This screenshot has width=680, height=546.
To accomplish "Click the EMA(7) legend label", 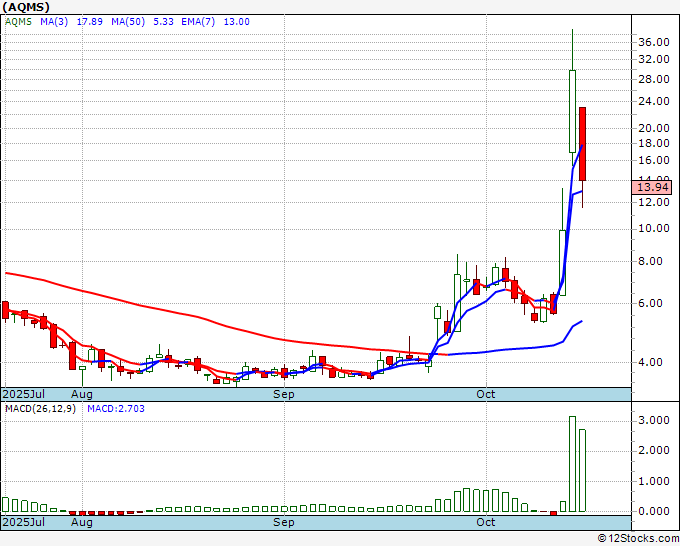I will [198, 22].
